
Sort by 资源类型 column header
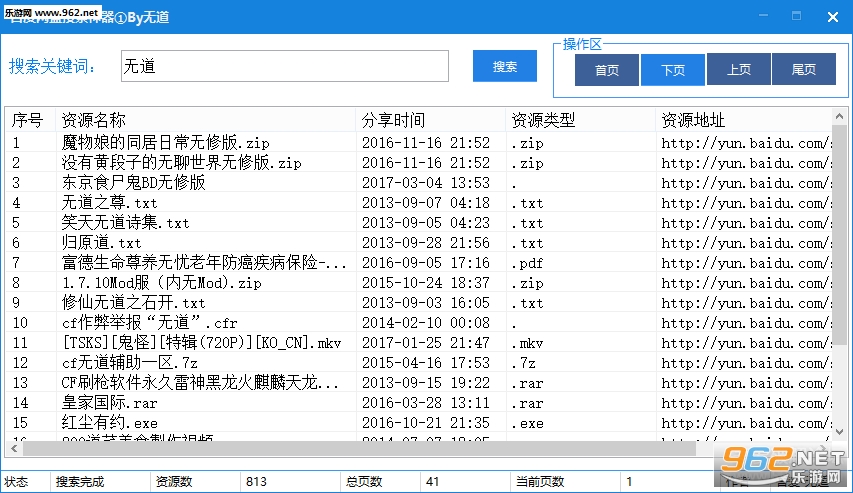point(580,120)
